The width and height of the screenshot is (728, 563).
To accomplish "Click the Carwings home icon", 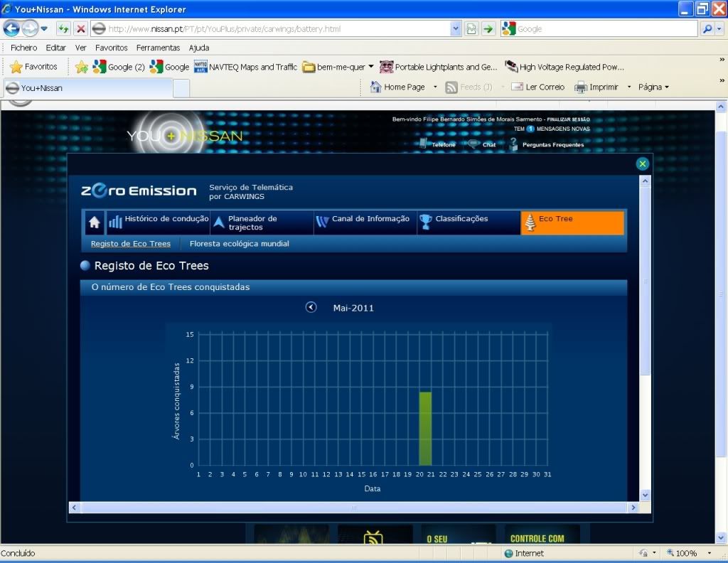I will [95, 222].
